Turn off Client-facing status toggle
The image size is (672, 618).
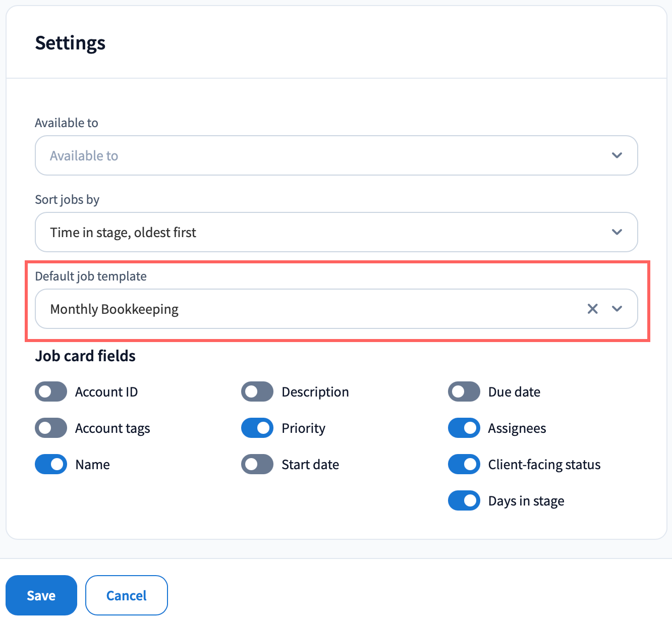click(x=464, y=464)
